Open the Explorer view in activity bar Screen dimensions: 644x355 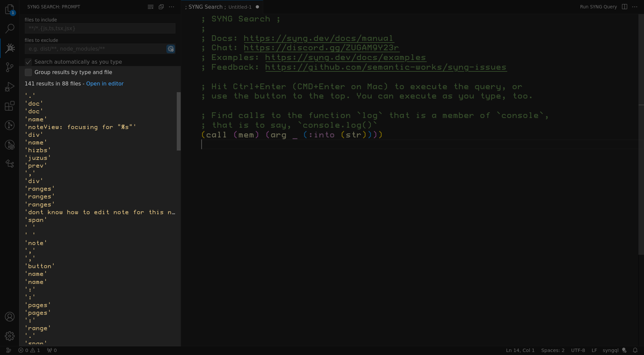(10, 9)
